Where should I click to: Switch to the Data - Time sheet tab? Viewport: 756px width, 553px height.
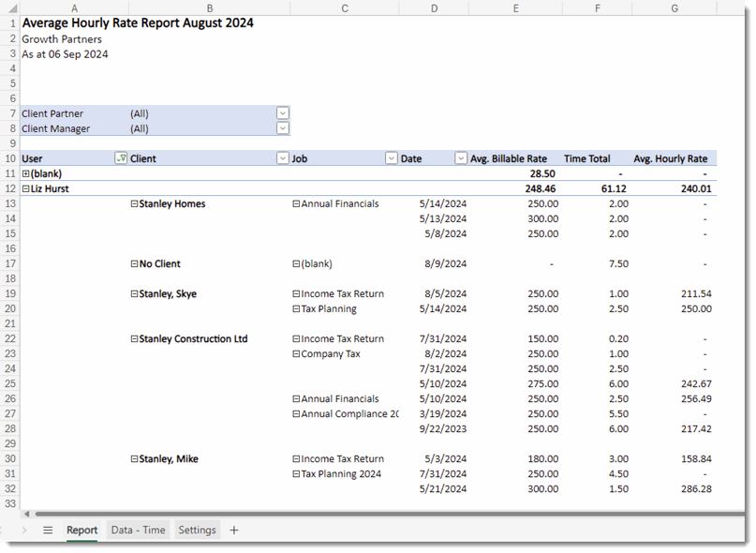tap(138, 530)
